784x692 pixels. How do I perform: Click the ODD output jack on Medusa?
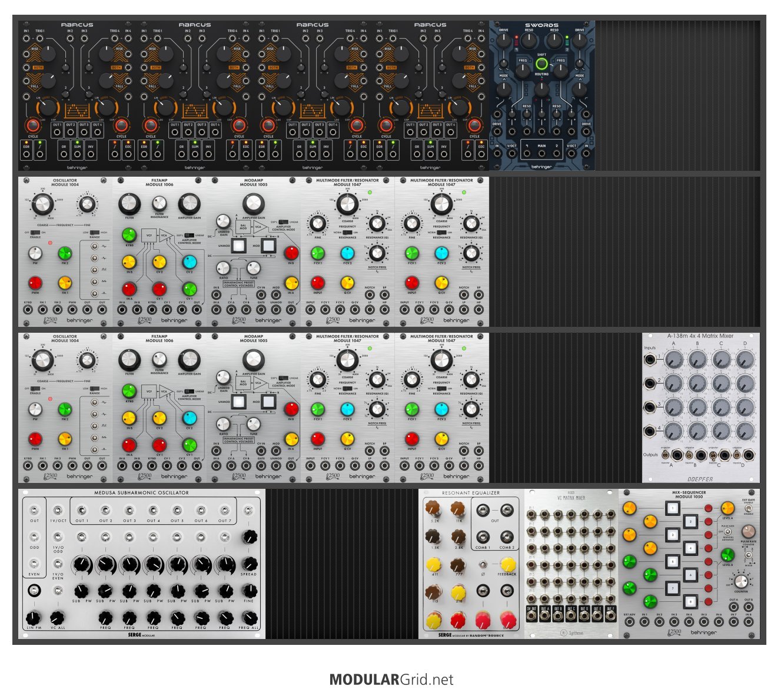tap(34, 537)
